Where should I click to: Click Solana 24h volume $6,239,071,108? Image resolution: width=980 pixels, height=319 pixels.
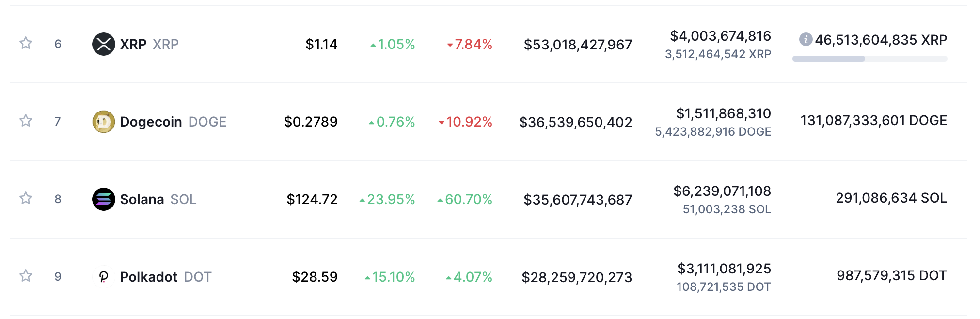coord(722,191)
